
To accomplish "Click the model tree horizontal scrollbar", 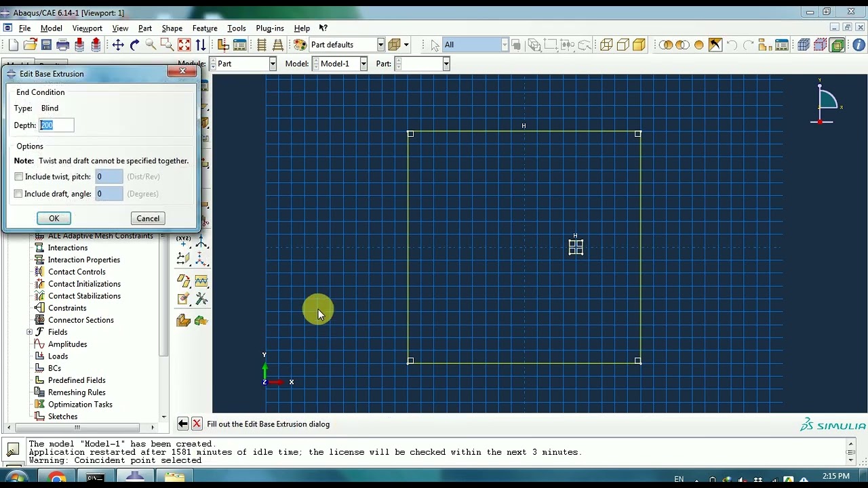I will point(77,428).
